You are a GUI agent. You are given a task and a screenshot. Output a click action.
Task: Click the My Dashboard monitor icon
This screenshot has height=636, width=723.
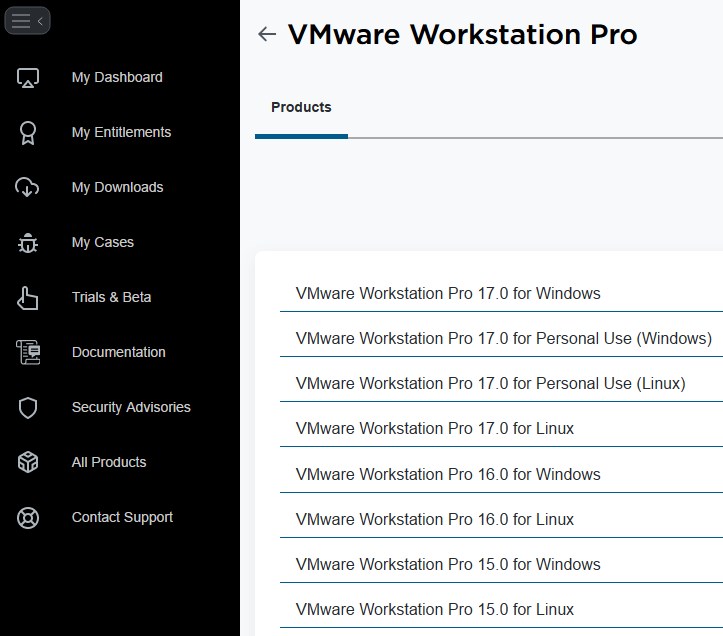coord(28,77)
